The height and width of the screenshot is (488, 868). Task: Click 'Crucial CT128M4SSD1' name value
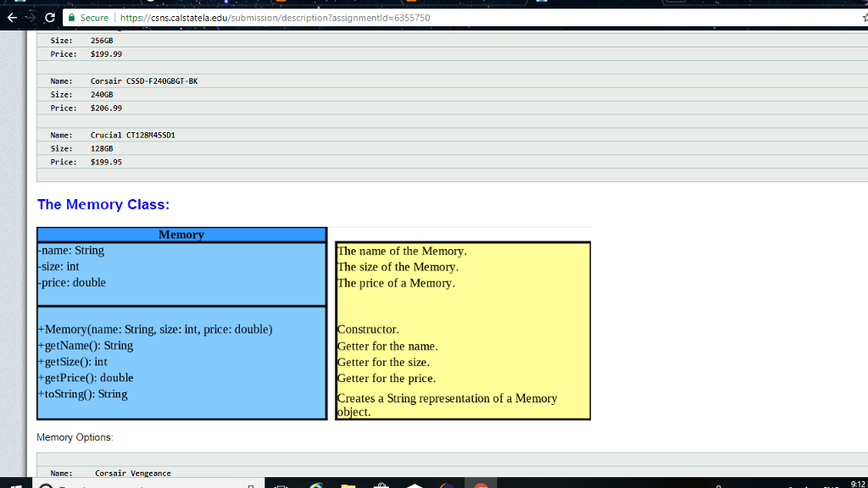[133, 135]
